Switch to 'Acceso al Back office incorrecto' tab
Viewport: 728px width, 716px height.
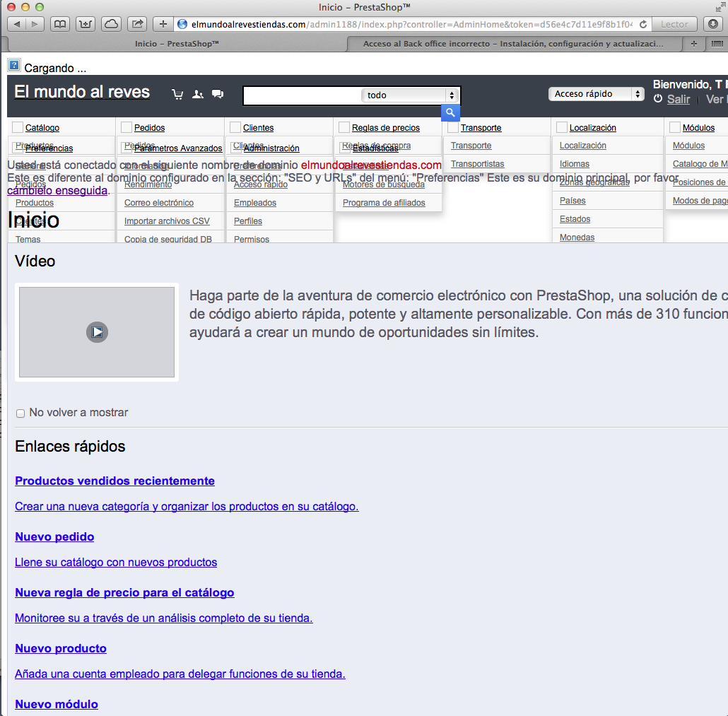click(514, 44)
